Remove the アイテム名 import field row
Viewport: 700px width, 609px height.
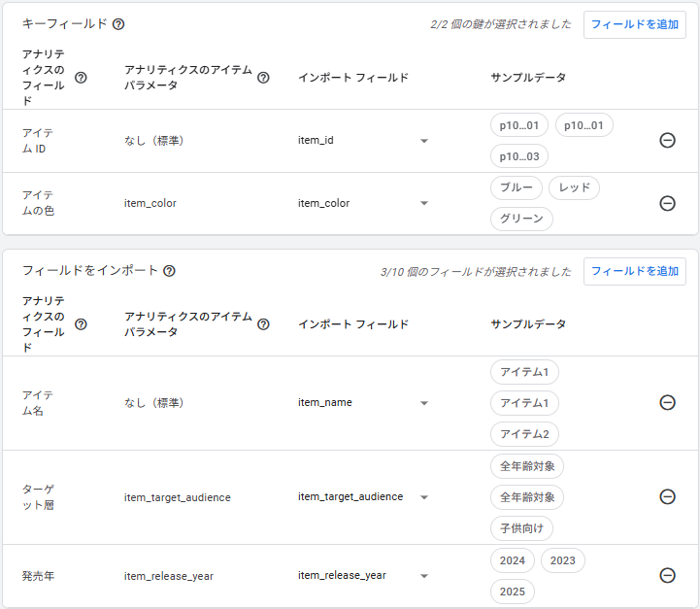(x=667, y=402)
